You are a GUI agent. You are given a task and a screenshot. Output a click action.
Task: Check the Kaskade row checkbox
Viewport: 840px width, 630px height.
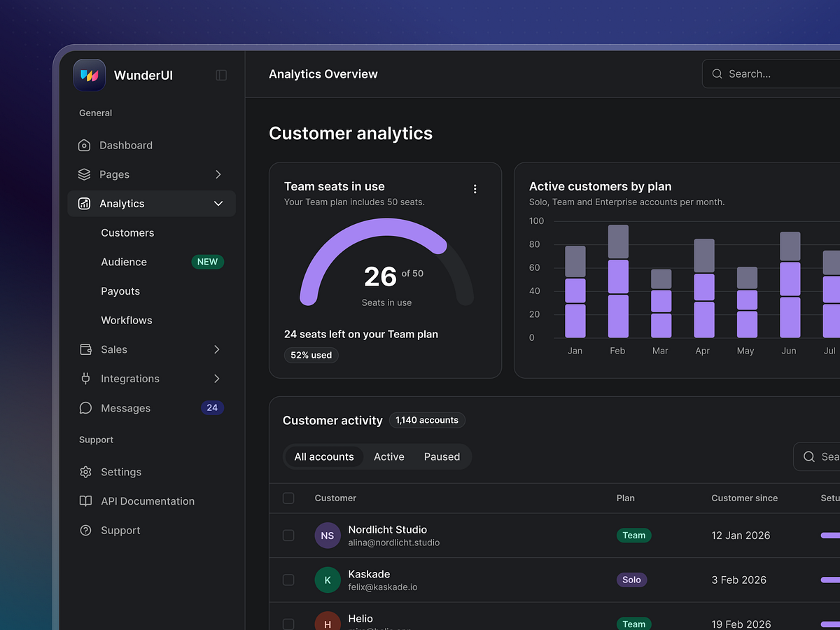(288, 580)
